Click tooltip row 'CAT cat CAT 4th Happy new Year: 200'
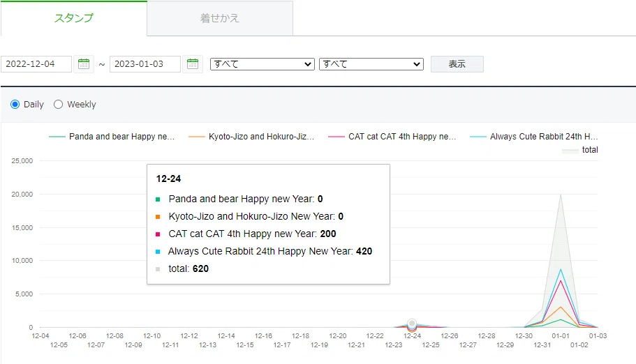 point(246,234)
